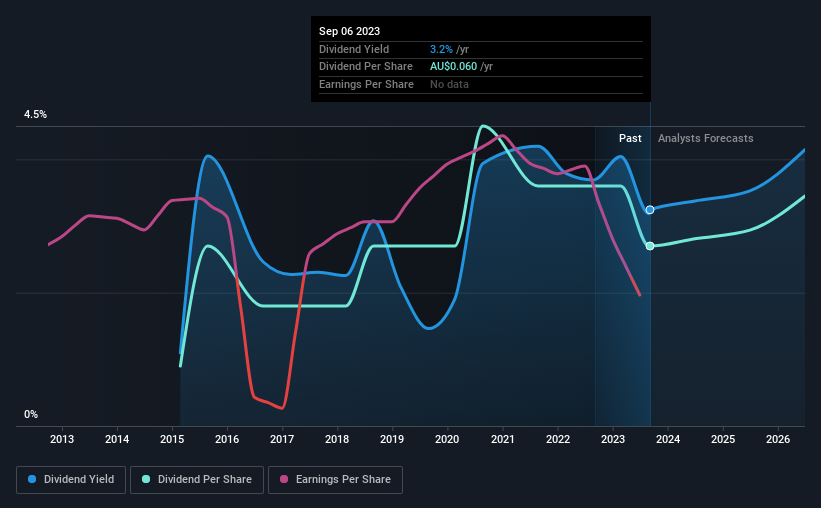This screenshot has height=508, width=821.
Task: Click the blue Dividend Yield data point marker
Action: [650, 209]
